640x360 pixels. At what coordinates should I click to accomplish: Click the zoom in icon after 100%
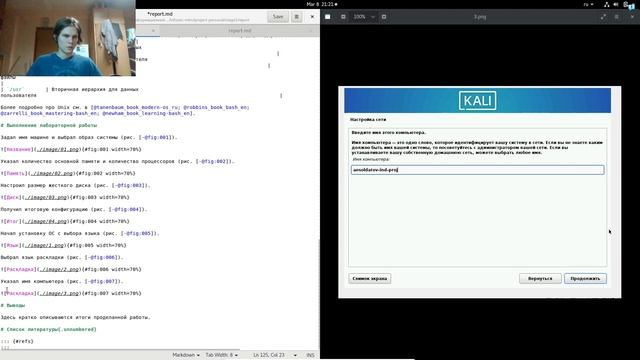[384, 17]
